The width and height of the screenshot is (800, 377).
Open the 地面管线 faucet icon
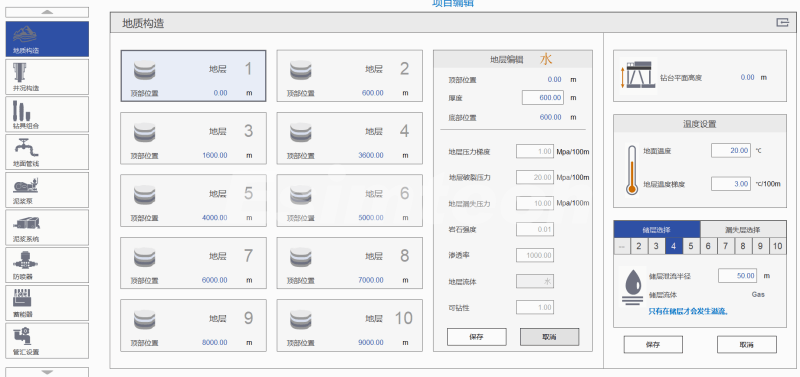pos(47,152)
